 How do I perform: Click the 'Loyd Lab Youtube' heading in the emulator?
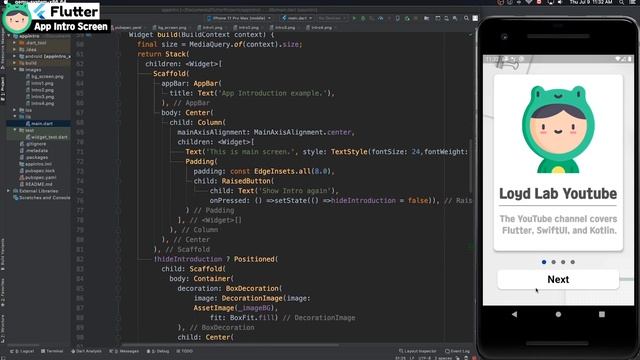(558, 193)
